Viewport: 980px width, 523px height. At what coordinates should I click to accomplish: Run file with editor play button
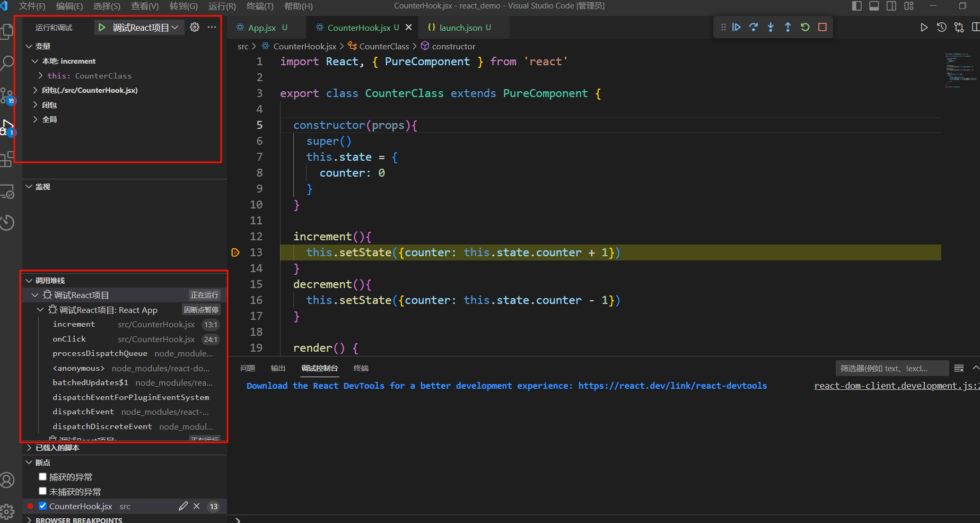tap(924, 28)
